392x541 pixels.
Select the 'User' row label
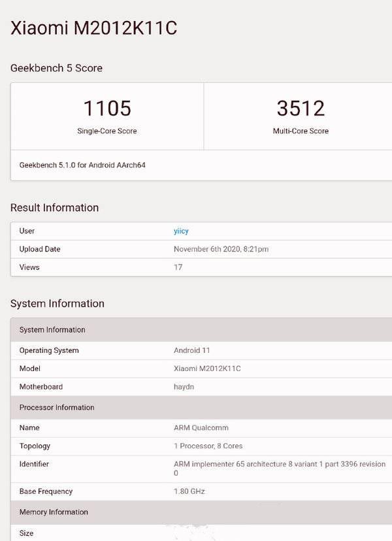tap(27, 231)
